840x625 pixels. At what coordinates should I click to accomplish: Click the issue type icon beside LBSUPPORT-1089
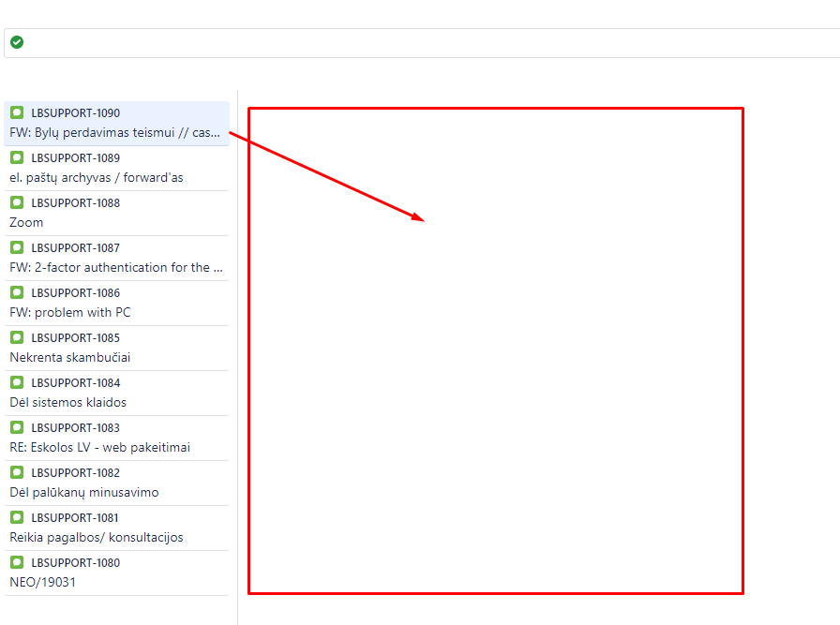(16, 157)
